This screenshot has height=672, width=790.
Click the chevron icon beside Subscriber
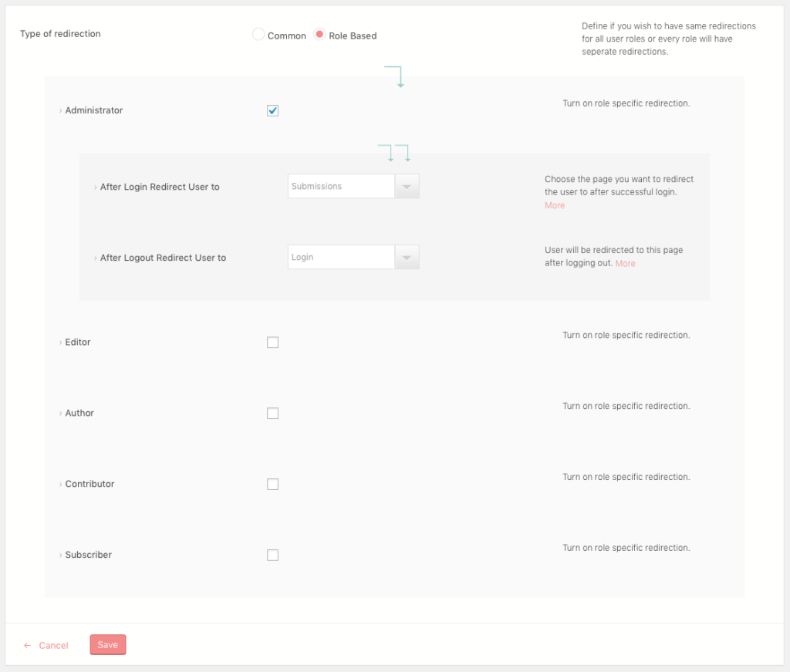coord(60,555)
